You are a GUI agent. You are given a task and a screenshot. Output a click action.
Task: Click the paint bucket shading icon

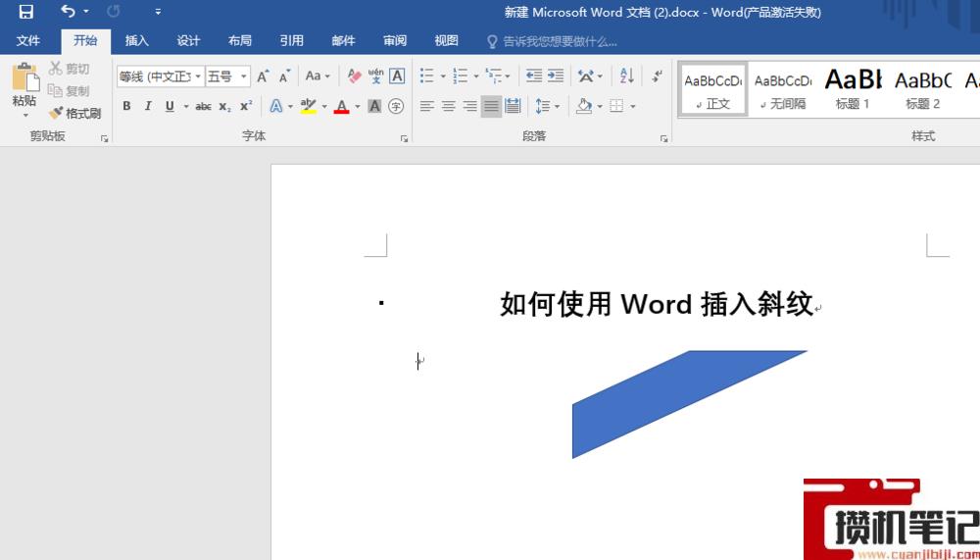click(x=584, y=106)
